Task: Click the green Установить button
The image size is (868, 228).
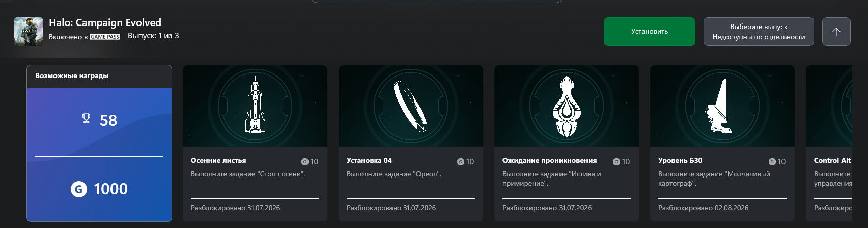Action: pyautogui.click(x=649, y=32)
